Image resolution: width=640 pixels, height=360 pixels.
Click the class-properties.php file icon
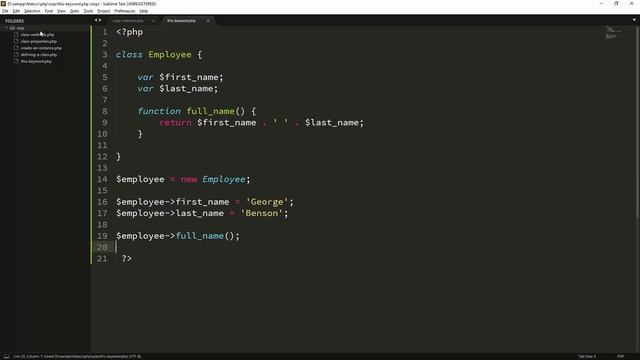pos(16,41)
